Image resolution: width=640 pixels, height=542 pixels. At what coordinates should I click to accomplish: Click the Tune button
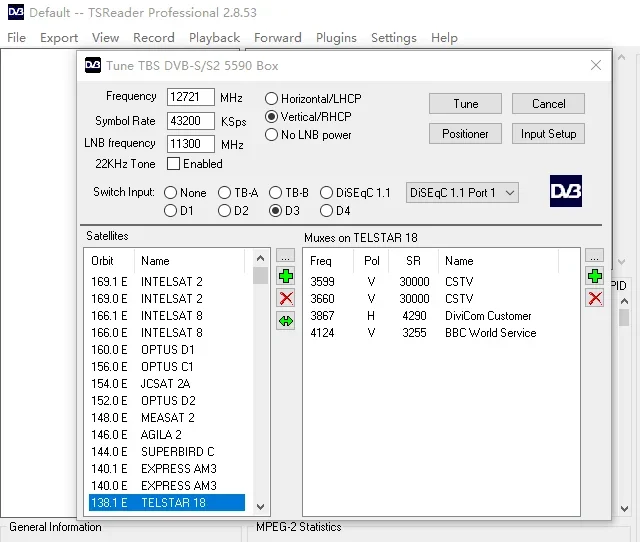[x=465, y=104]
